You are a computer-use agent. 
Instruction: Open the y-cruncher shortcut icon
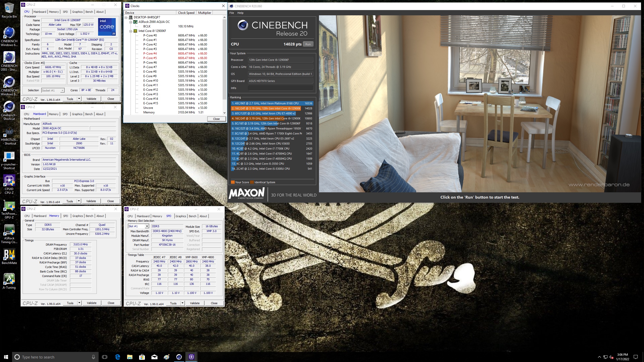(9, 160)
